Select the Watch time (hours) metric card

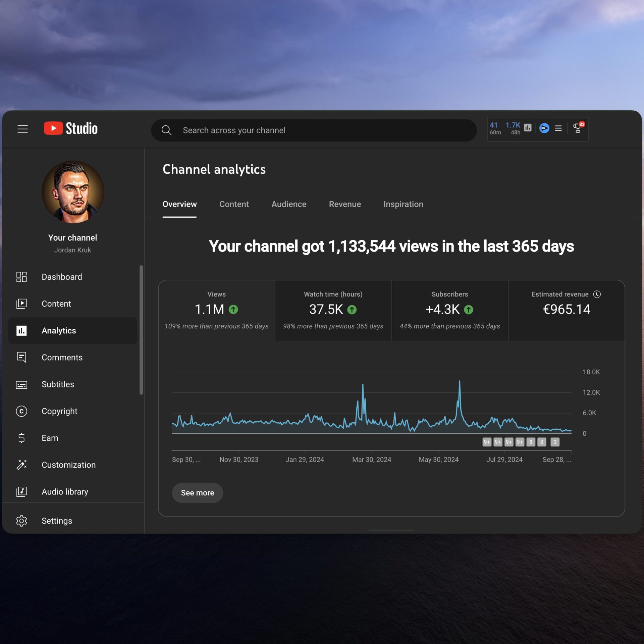(333, 310)
